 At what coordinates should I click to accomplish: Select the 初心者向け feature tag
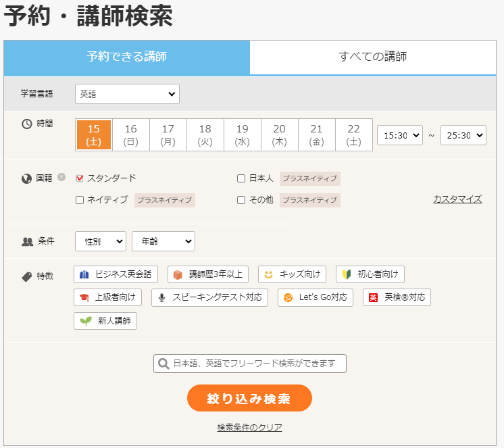[x=370, y=274]
